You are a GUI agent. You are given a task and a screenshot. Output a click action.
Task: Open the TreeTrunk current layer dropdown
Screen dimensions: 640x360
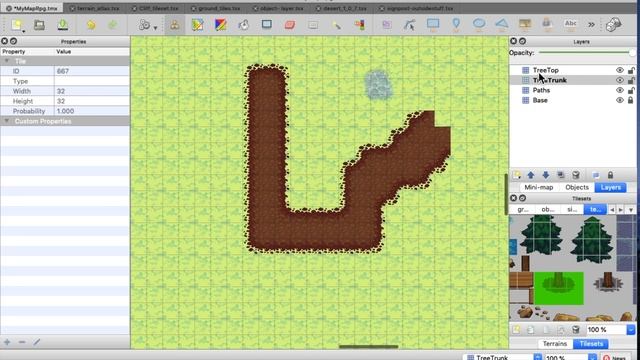coord(538,358)
